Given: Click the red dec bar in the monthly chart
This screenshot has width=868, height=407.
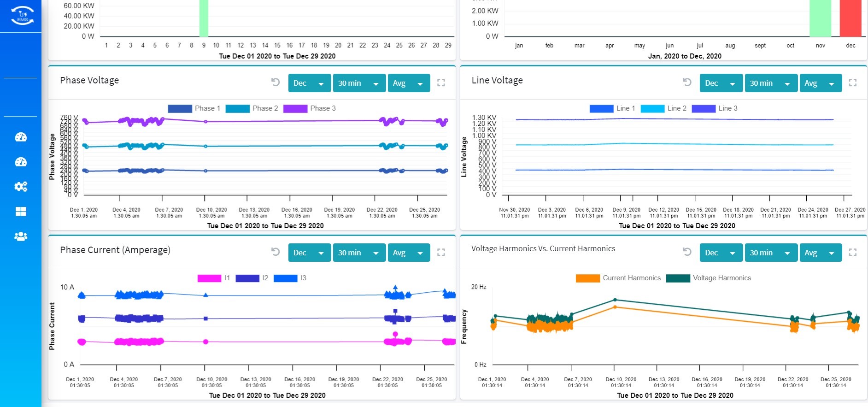Looking at the screenshot, I should 850,18.
